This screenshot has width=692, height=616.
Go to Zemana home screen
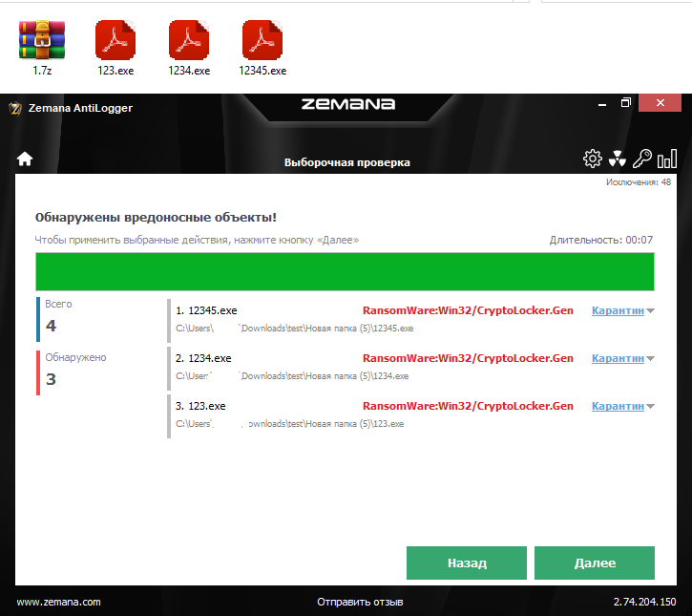pos(25,159)
